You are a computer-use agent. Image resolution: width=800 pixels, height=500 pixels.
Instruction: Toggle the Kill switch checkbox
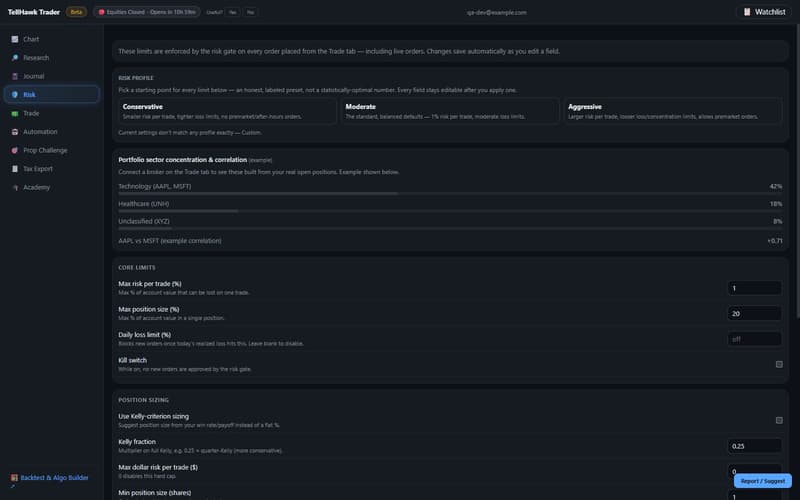(779, 364)
